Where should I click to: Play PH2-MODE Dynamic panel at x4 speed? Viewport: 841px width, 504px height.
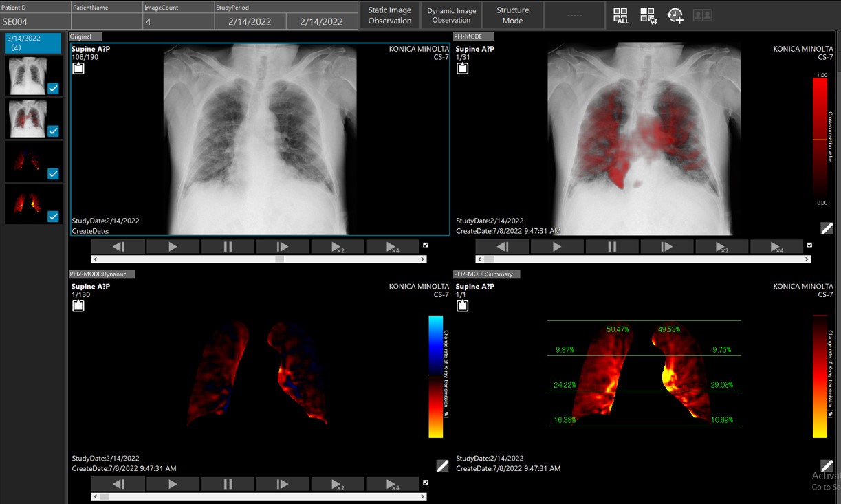(x=393, y=484)
